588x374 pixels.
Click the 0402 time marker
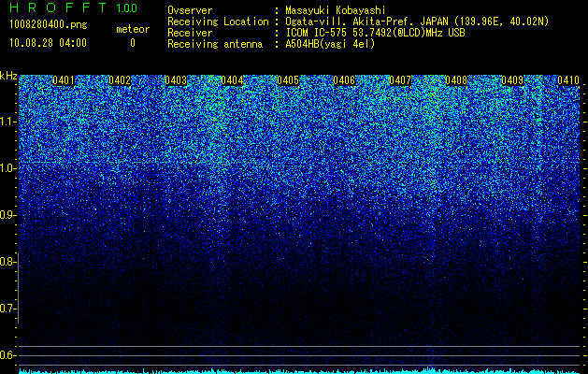tap(120, 80)
